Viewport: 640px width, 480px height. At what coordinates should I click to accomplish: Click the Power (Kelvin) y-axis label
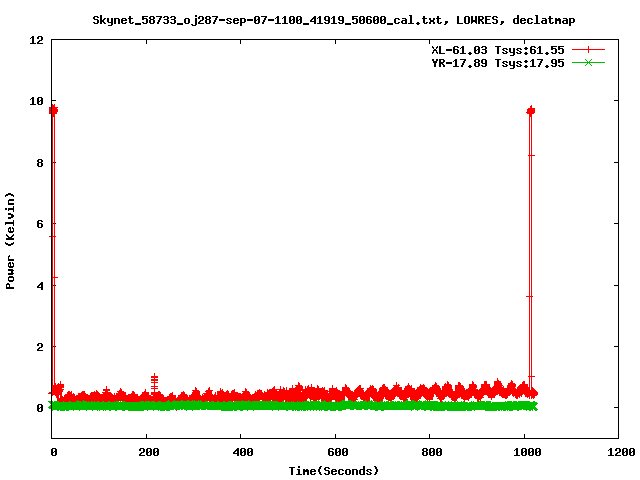(10, 240)
